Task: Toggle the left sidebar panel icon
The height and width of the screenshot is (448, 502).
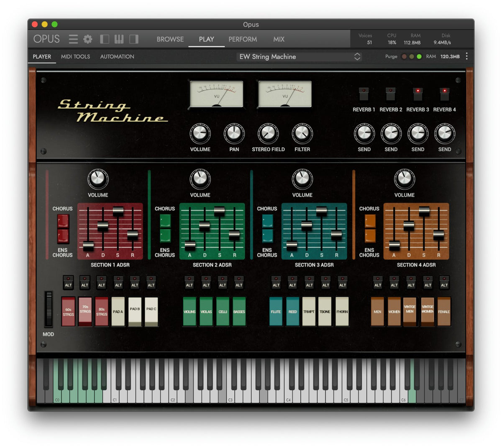Action: click(105, 39)
